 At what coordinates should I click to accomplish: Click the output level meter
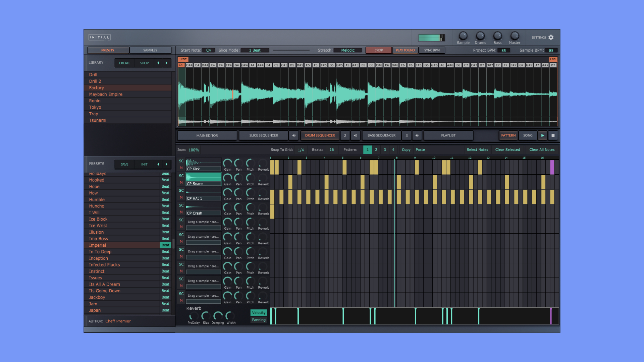pos(431,38)
